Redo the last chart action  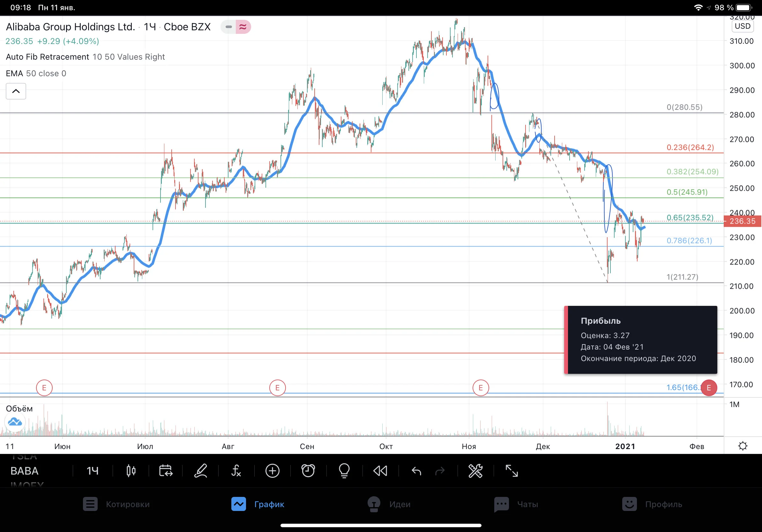pos(440,471)
